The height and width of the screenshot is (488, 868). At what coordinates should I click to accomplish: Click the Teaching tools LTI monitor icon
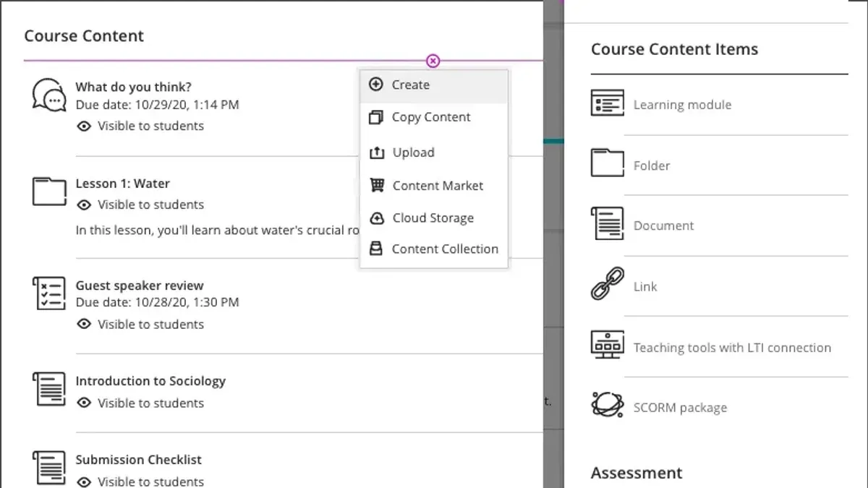coord(607,345)
